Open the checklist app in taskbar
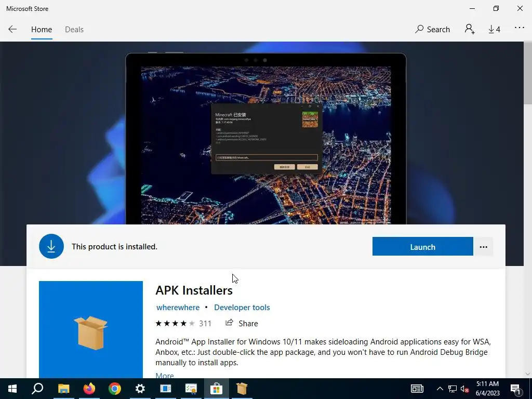 pyautogui.click(x=191, y=389)
